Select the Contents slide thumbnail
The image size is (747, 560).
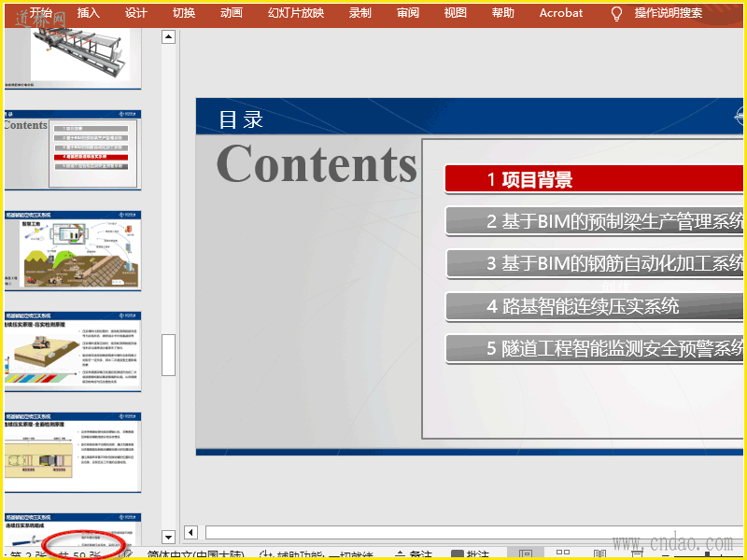(x=73, y=150)
